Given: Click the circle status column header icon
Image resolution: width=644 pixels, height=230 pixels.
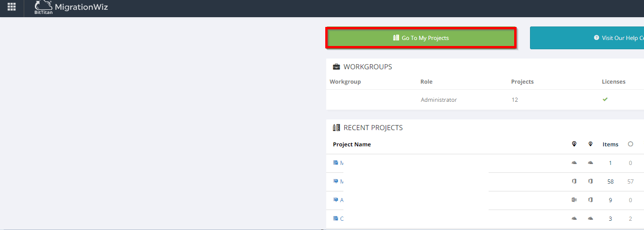Looking at the screenshot, I should point(631,144).
